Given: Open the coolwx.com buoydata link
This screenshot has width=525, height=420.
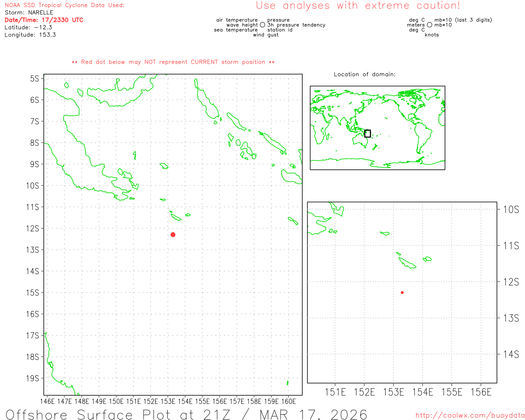Looking at the screenshot, I should tap(470, 415).
